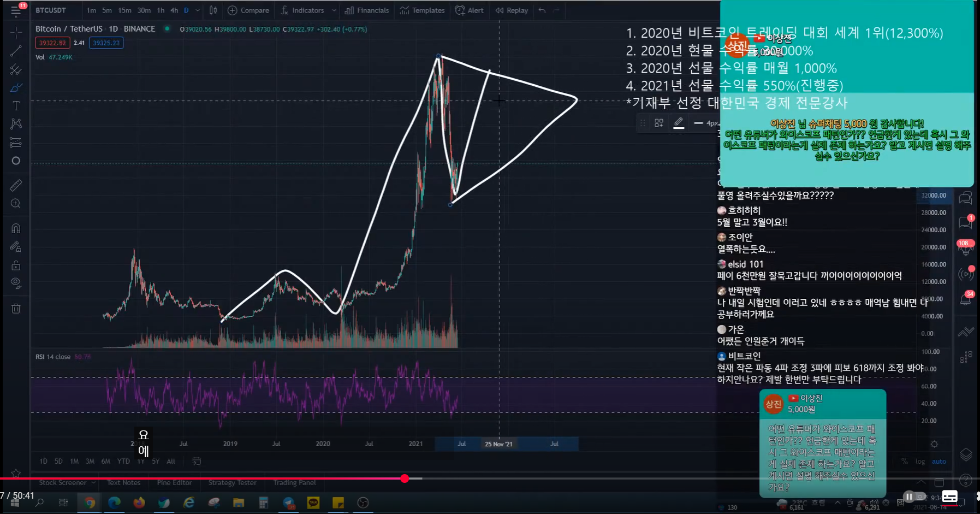Screen dimensions: 980x514
Task: Open the Trading Panel tab
Action: 295,483
